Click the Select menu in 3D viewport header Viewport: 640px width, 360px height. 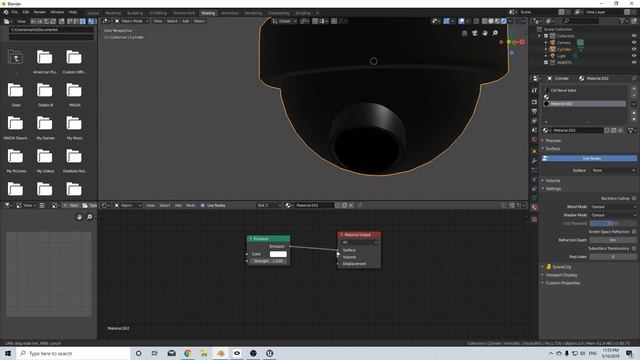[172, 21]
